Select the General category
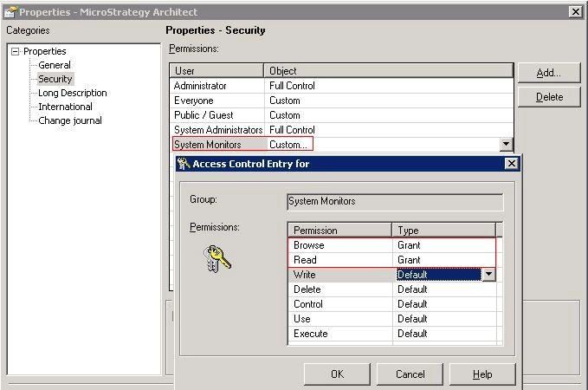Screen dimensions: 588x390 (x=55, y=65)
